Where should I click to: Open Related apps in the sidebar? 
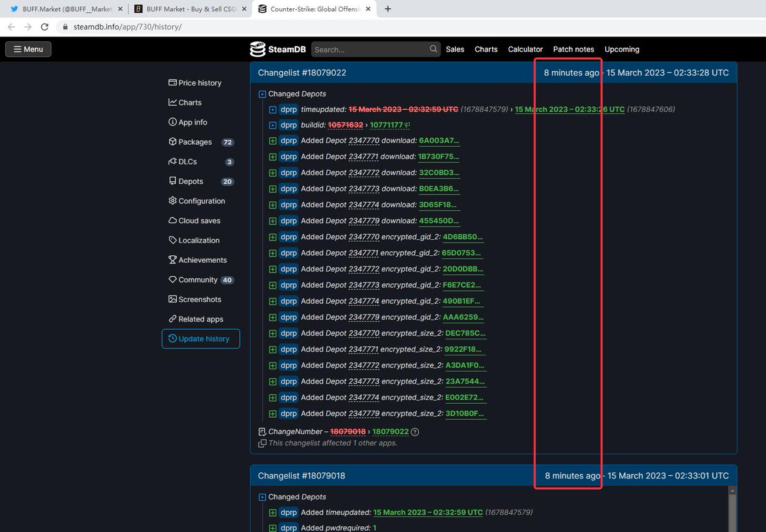click(x=196, y=320)
